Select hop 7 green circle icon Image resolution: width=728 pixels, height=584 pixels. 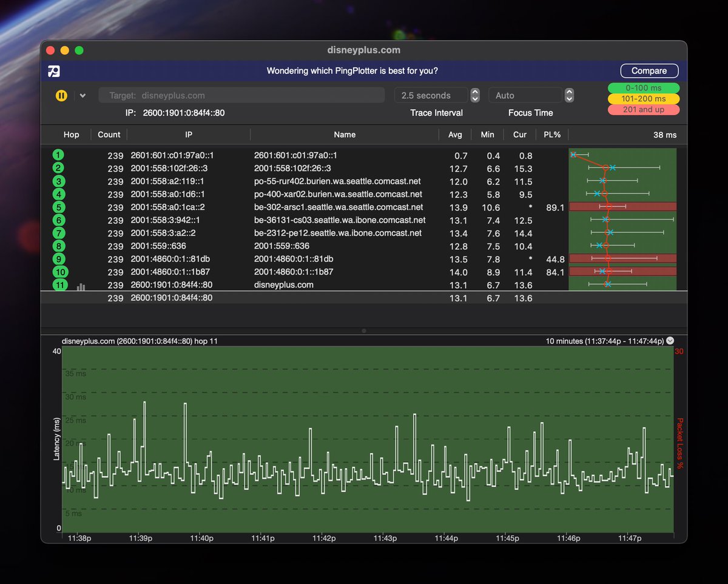click(58, 233)
